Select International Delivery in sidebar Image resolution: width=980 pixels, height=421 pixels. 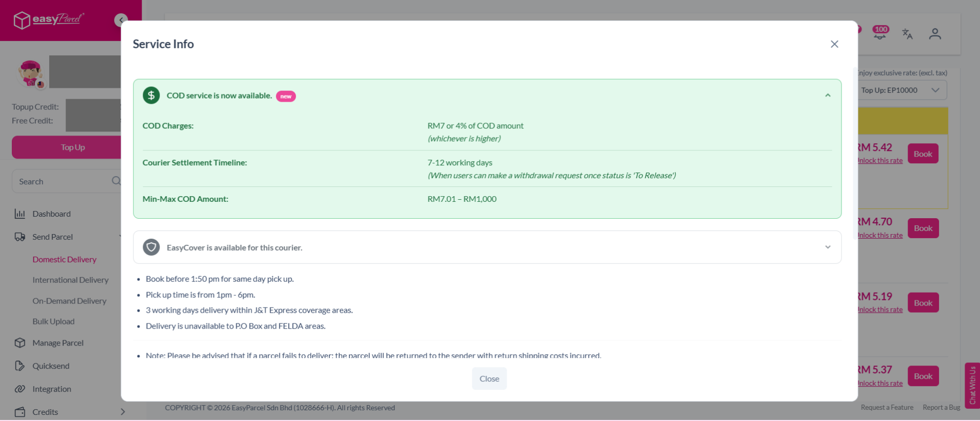pos(70,280)
